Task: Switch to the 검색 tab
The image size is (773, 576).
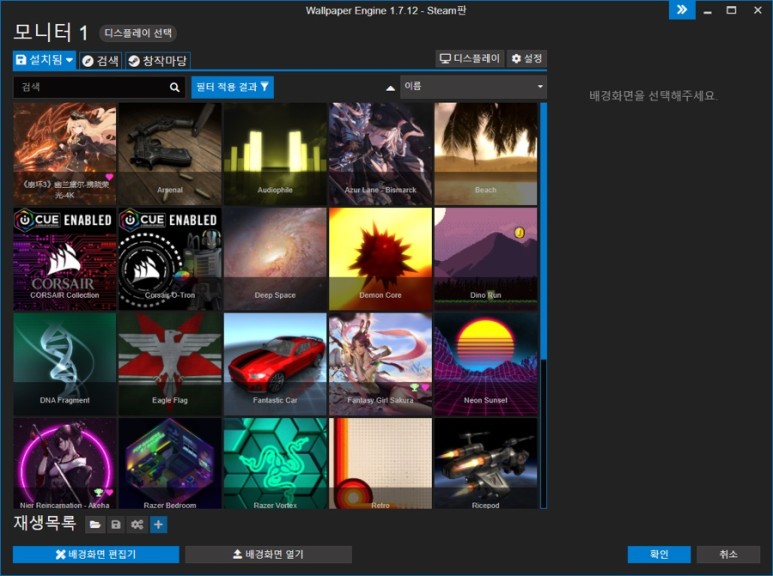Action: coord(100,61)
